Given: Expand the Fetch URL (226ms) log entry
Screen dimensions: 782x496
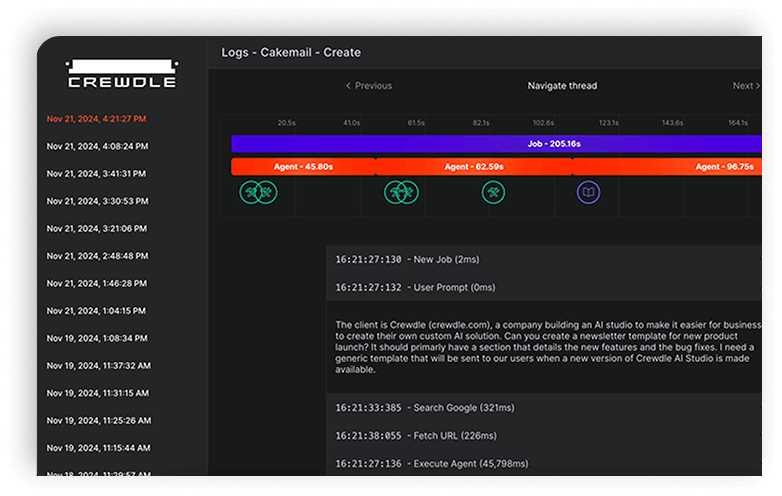Looking at the screenshot, I should [415, 436].
